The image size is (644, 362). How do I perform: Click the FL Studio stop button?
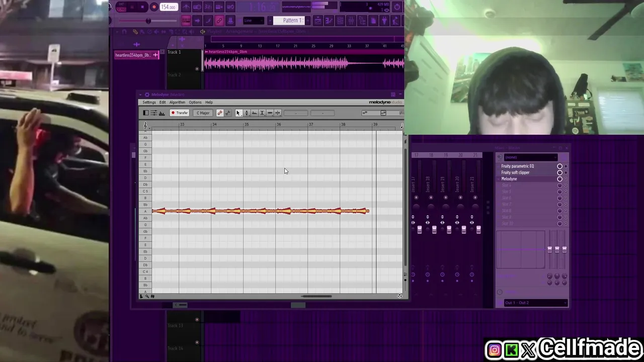(142, 7)
